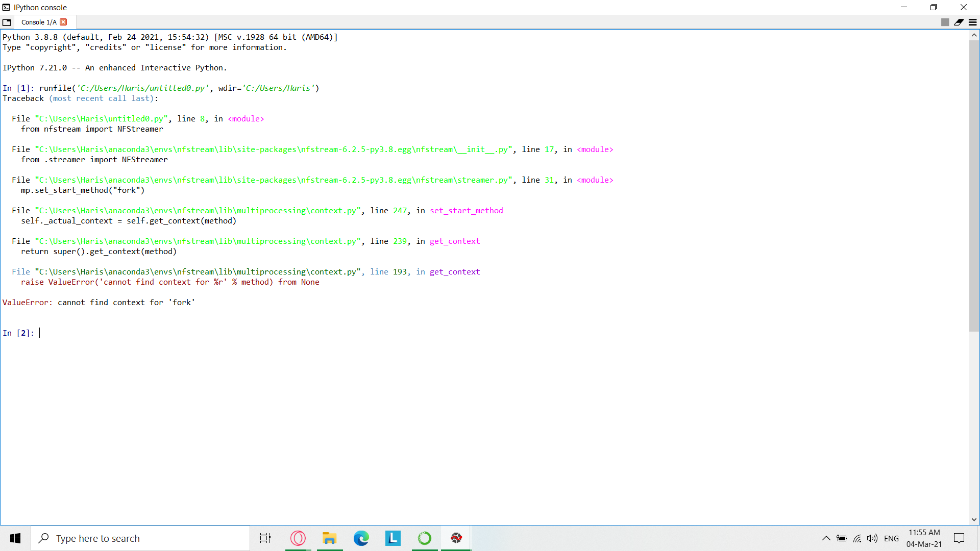Image resolution: width=980 pixels, height=551 pixels.
Task: Launch Microsoft Edge from the taskbar
Action: (361, 538)
